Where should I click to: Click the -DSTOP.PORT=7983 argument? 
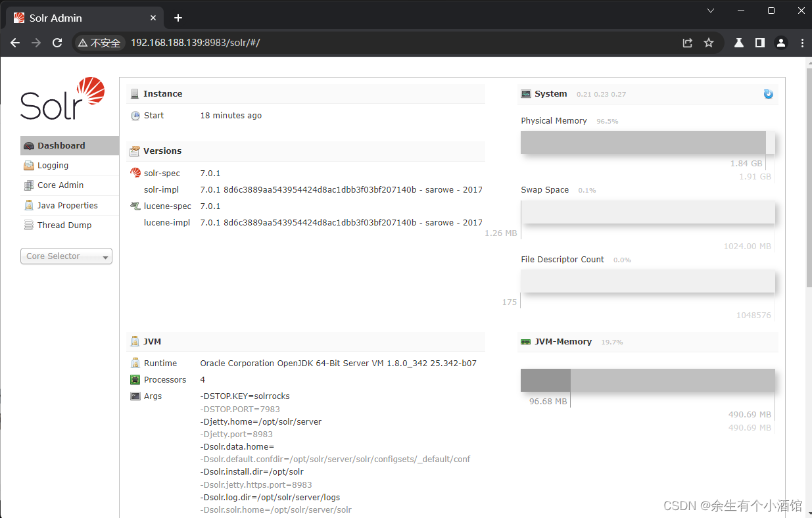point(240,409)
